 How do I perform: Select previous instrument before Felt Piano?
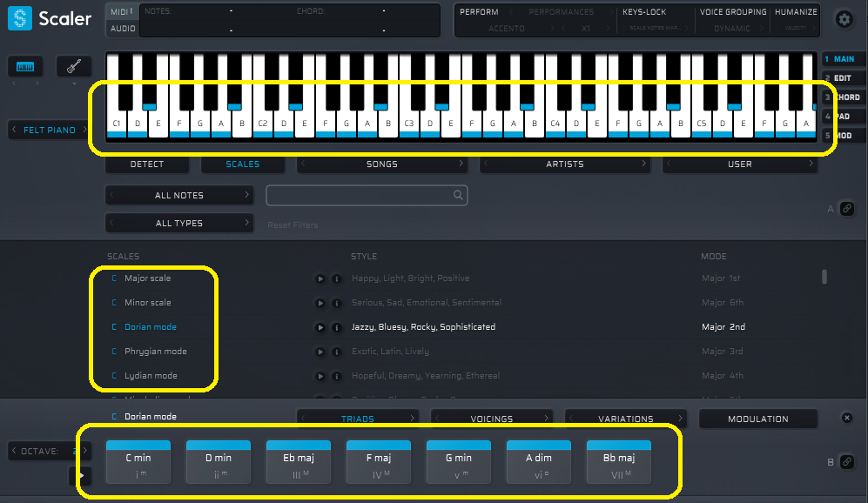[x=15, y=130]
